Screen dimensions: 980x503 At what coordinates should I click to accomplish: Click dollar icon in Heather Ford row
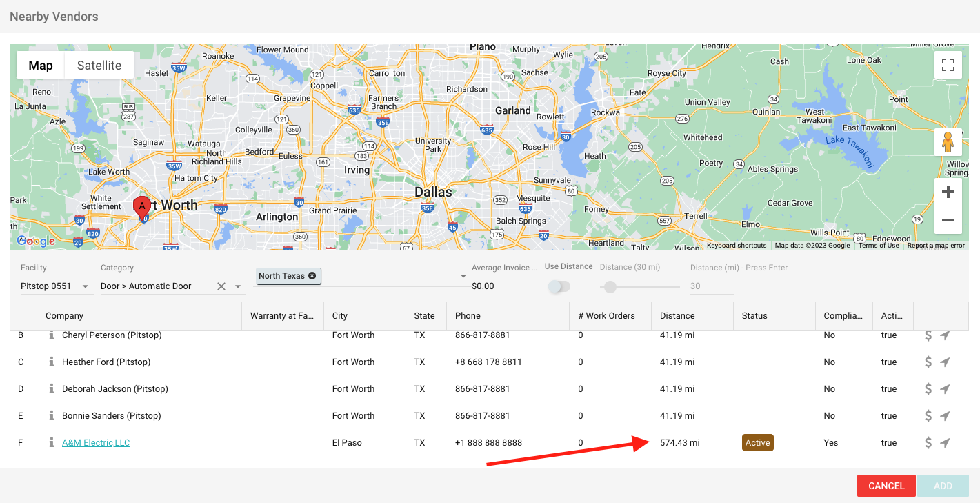click(928, 362)
